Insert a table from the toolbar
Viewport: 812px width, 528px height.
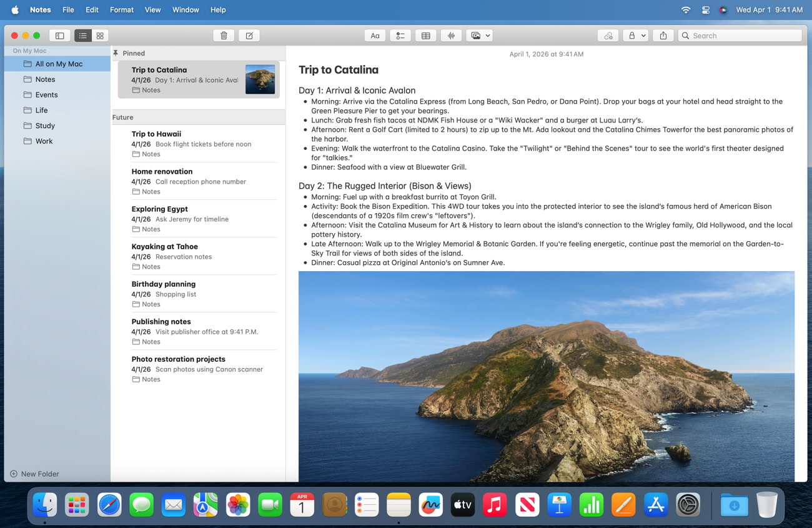tap(425, 36)
